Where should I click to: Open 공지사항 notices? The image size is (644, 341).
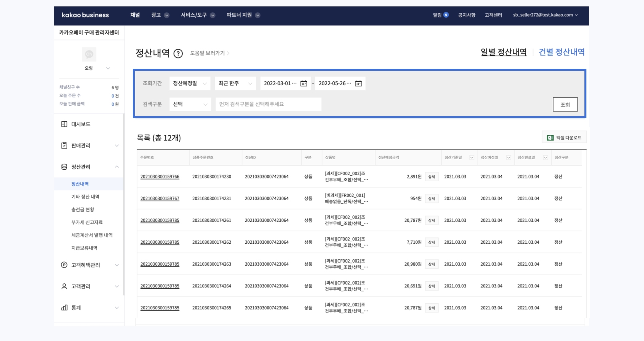point(466,15)
